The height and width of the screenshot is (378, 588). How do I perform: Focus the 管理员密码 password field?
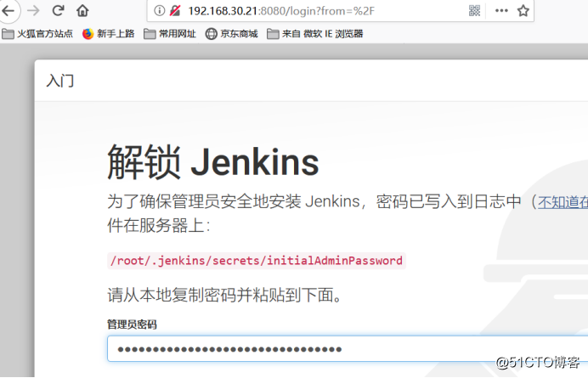pyautogui.click(x=348, y=349)
